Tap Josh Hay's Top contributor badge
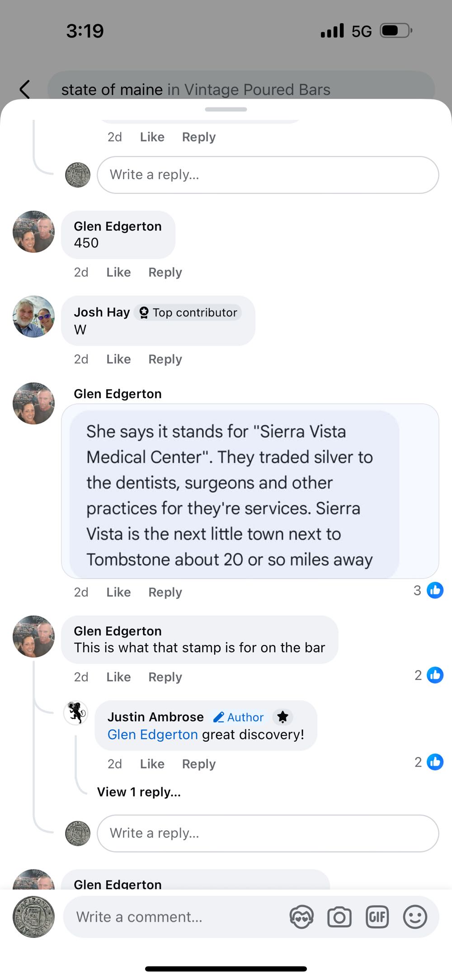Screen dimensions: 452x980 tap(188, 312)
